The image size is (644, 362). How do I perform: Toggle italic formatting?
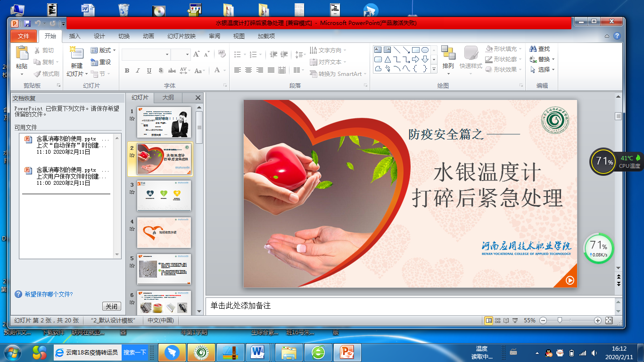138,71
